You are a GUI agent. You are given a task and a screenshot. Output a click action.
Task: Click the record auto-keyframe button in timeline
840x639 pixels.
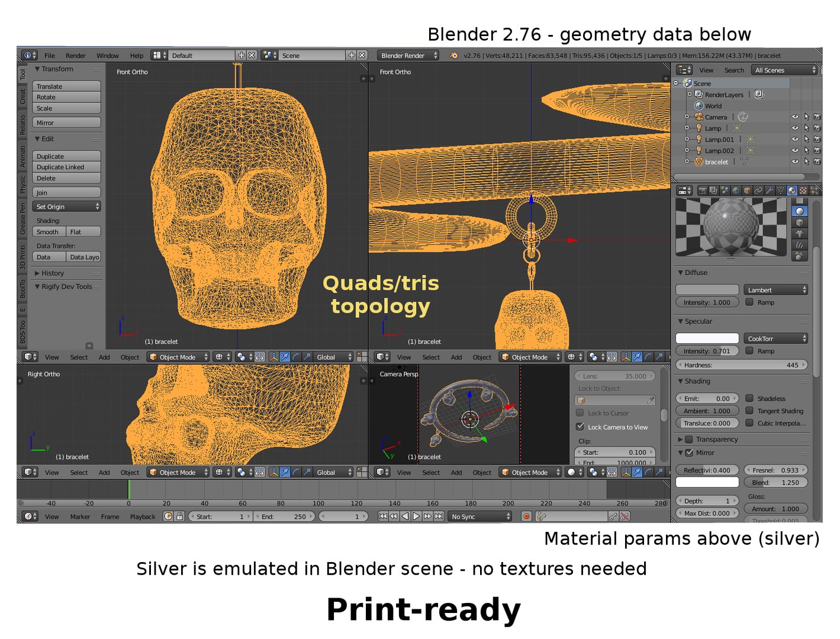(526, 517)
